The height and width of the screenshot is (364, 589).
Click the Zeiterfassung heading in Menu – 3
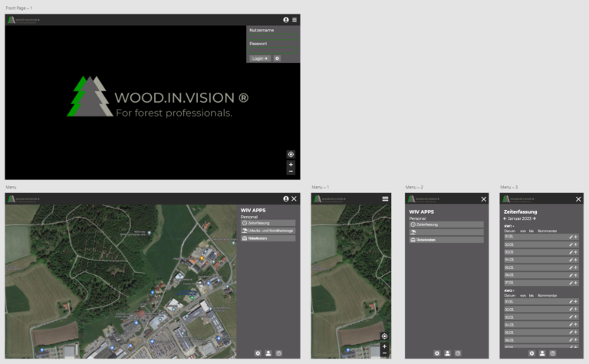click(520, 212)
